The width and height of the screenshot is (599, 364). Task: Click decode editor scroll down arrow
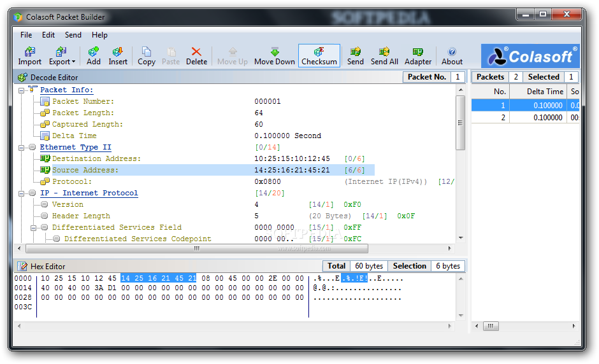(x=461, y=238)
